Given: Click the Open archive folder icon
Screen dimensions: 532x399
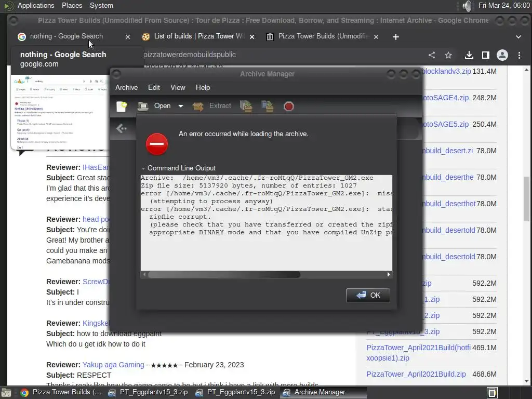Looking at the screenshot, I should pyautogui.click(x=143, y=106).
